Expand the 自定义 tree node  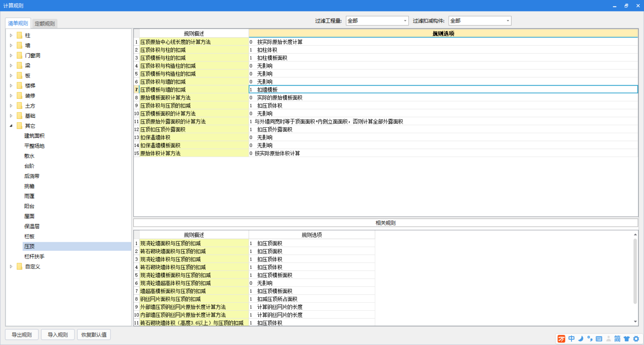pos(11,267)
